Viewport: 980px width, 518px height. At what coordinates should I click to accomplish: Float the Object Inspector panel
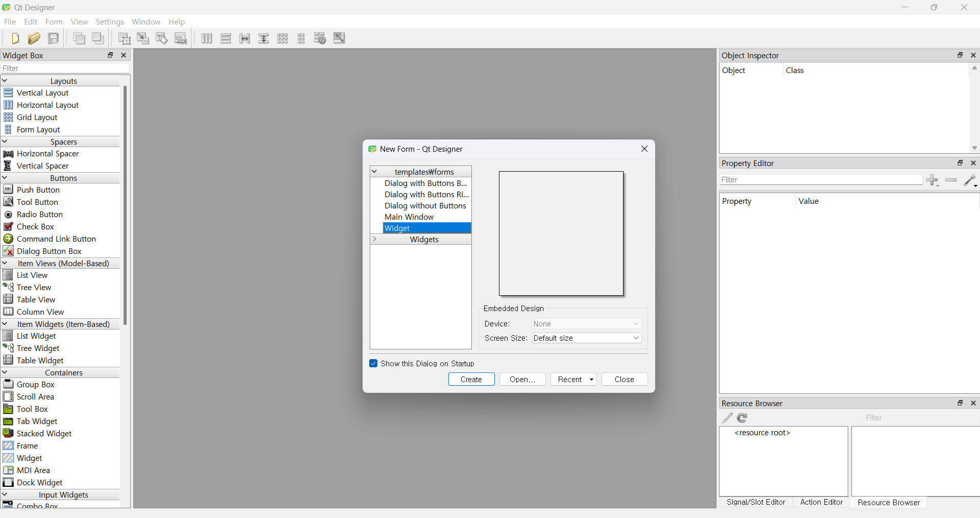(960, 55)
